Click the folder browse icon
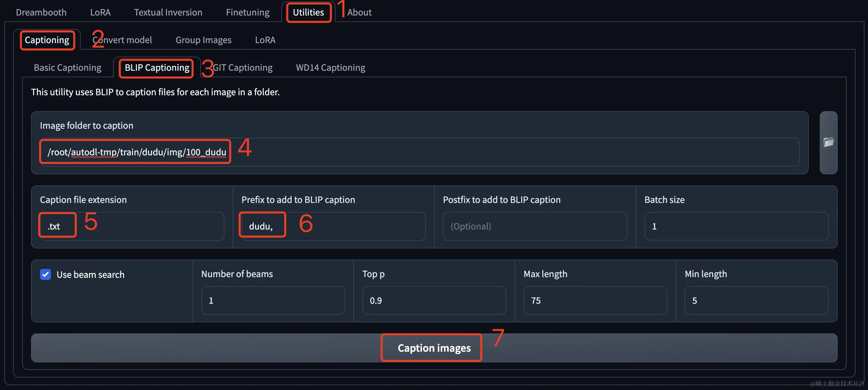The width and height of the screenshot is (868, 390). 828,142
